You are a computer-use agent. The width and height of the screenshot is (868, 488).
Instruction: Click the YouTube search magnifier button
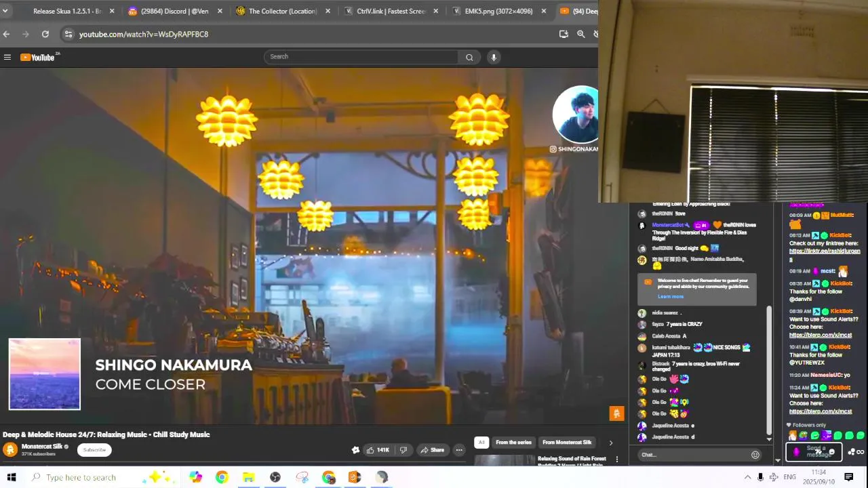click(469, 58)
